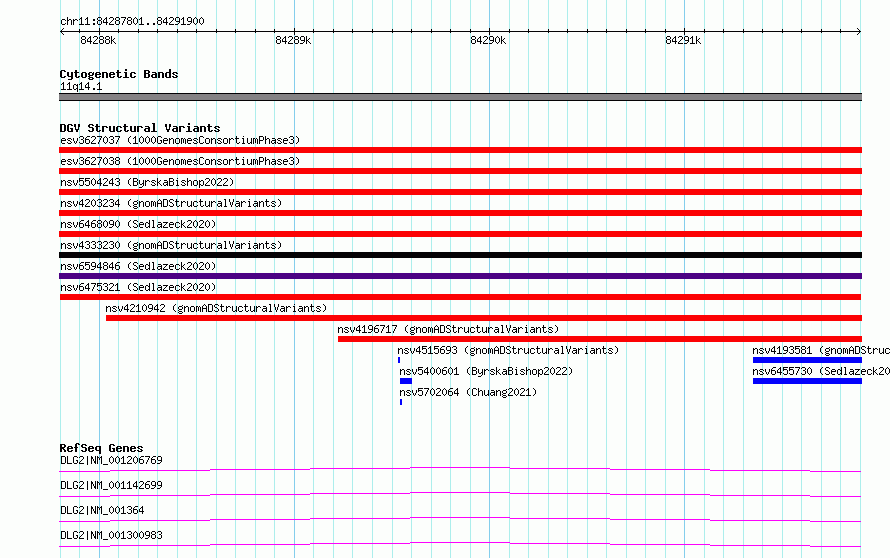Viewport: 890px width, 558px height.
Task: Click the ruler's left arrow end
Action: (x=62, y=31)
